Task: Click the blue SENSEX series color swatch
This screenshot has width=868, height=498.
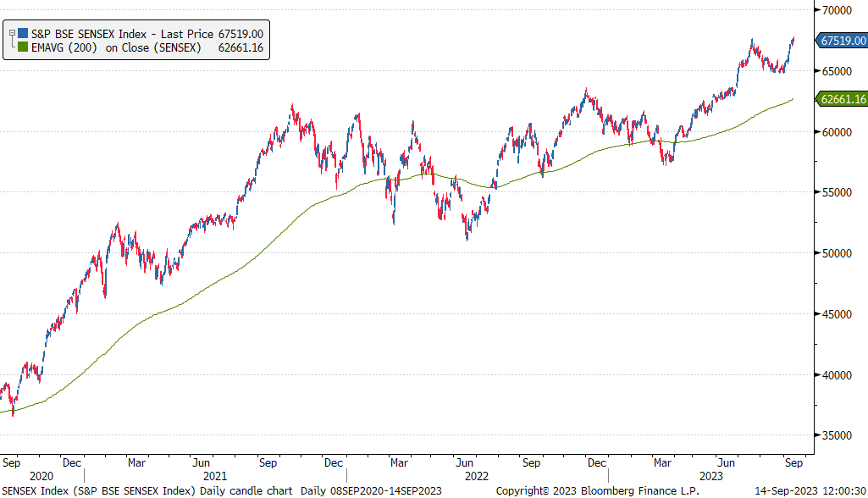Action: pyautogui.click(x=23, y=34)
